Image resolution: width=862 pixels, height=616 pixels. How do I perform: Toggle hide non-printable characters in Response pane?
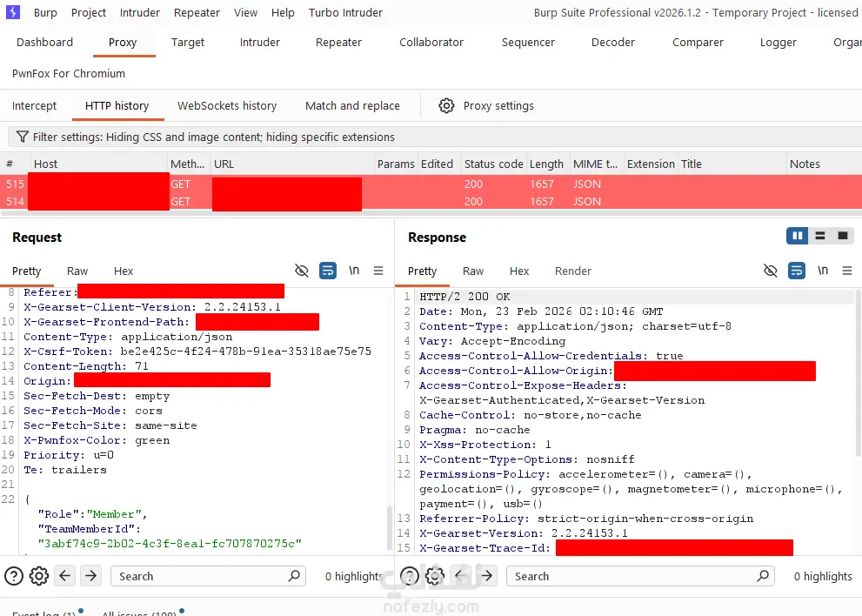click(x=770, y=271)
